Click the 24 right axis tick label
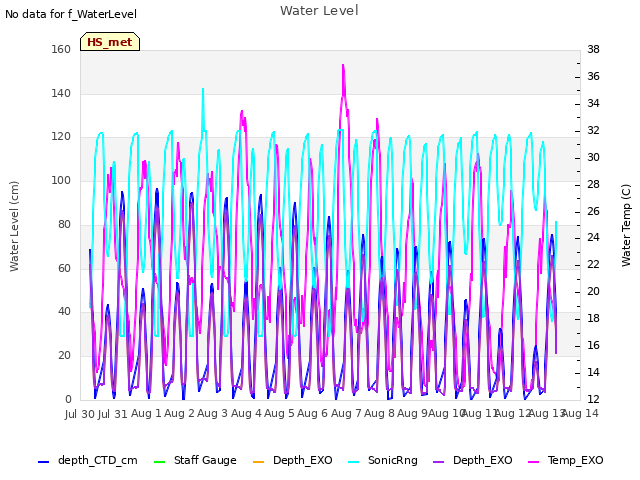Viewport: 640px width, 480px height. pyautogui.click(x=593, y=238)
